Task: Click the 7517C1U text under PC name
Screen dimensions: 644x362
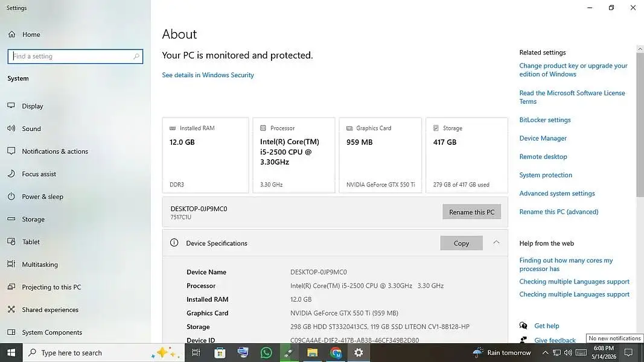Action: pyautogui.click(x=180, y=217)
